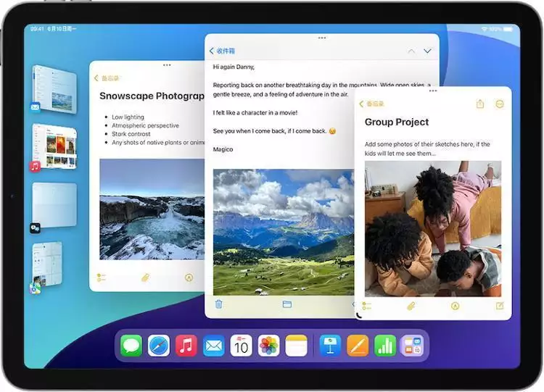Tap the time and date in status bar

(x=53, y=29)
